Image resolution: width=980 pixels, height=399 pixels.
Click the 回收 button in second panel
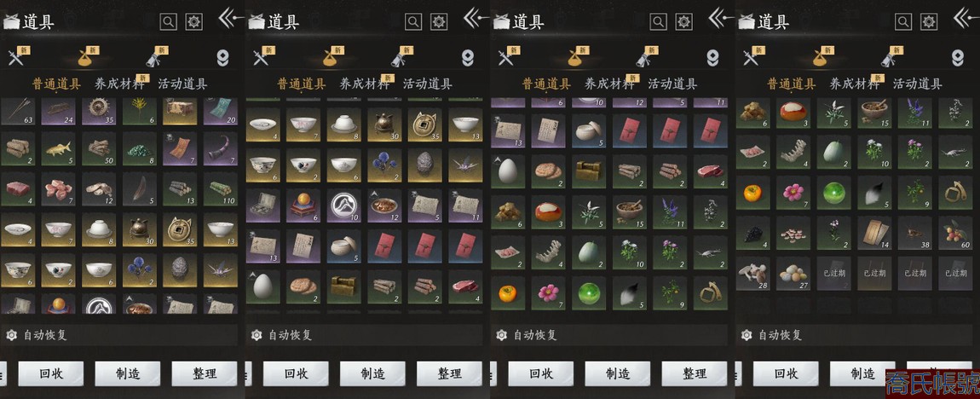(296, 374)
